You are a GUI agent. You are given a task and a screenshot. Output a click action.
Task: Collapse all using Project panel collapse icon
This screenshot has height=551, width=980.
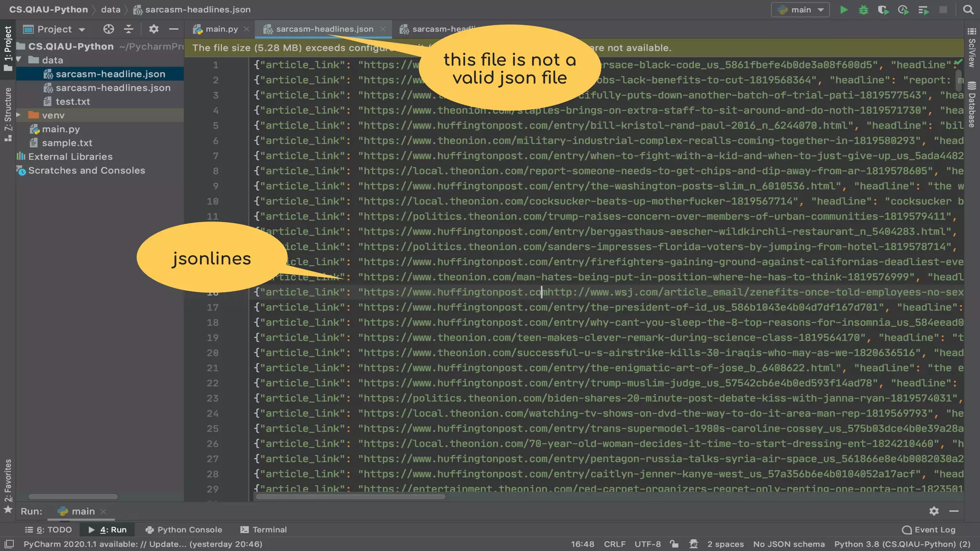[x=129, y=29]
